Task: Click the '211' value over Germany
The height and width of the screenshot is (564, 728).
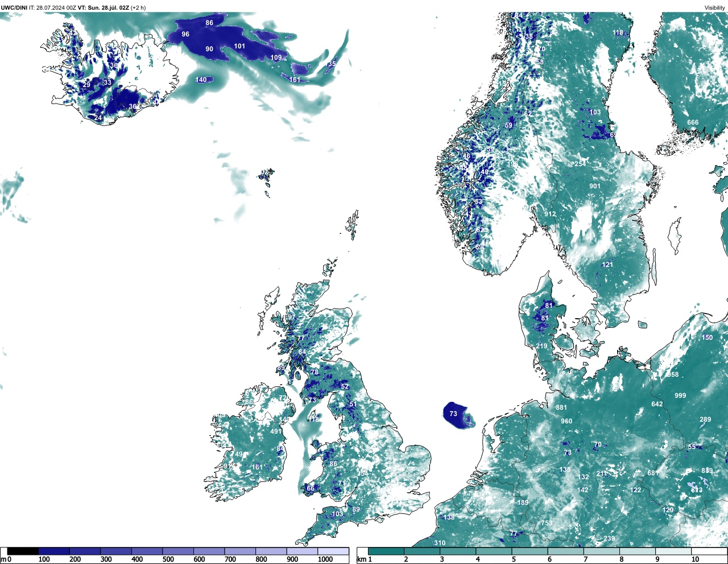Action: (602, 474)
